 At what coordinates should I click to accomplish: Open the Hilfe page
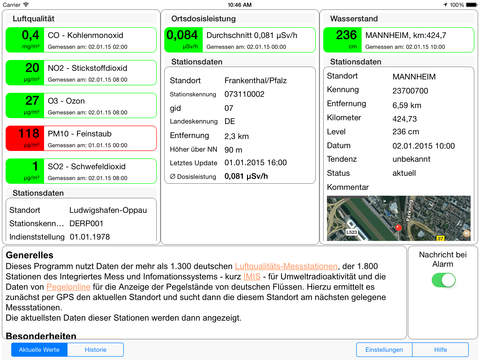click(440, 350)
